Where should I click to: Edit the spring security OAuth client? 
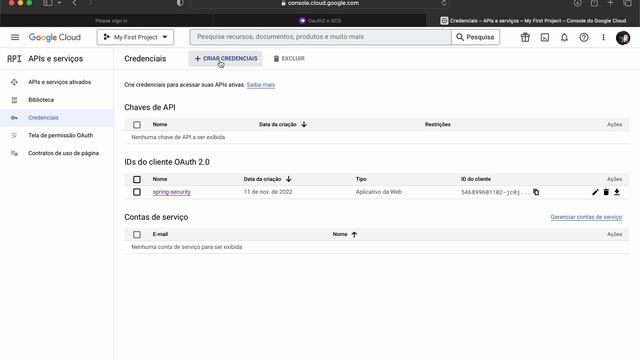(595, 192)
